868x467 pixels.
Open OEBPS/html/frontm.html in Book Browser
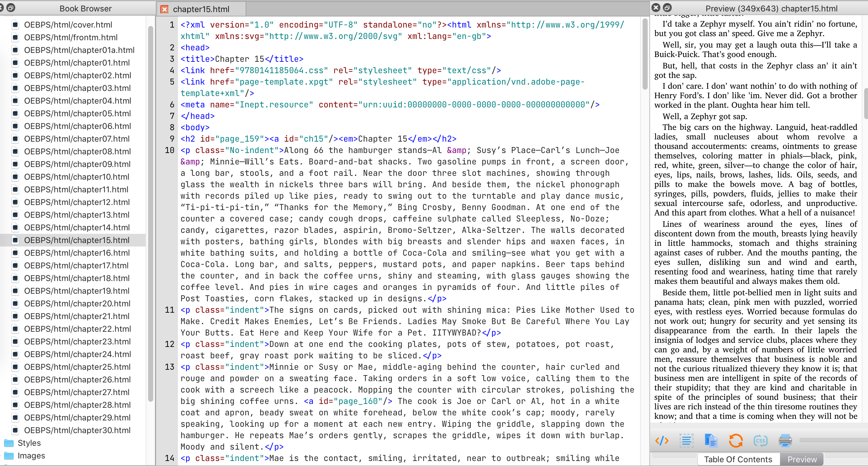(71, 37)
